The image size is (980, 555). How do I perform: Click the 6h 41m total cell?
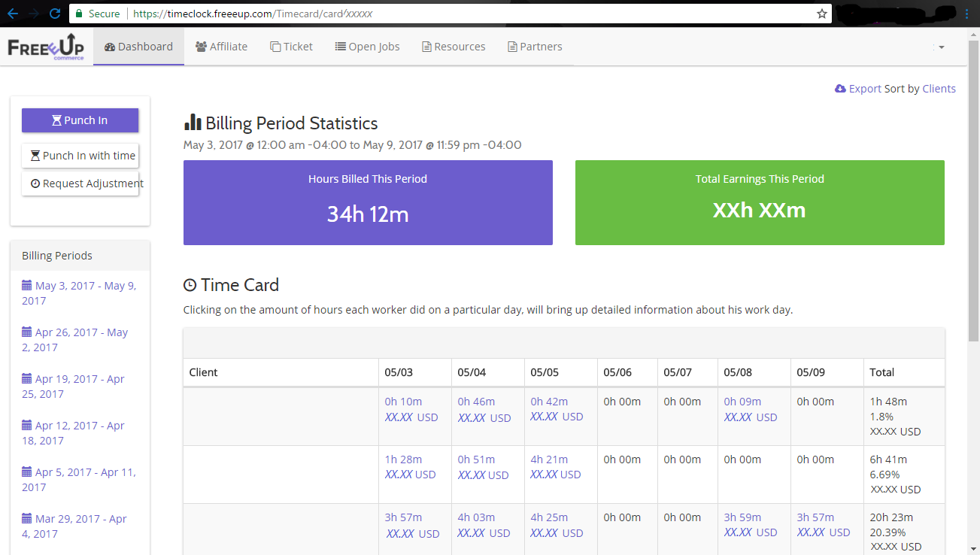[x=904, y=475]
